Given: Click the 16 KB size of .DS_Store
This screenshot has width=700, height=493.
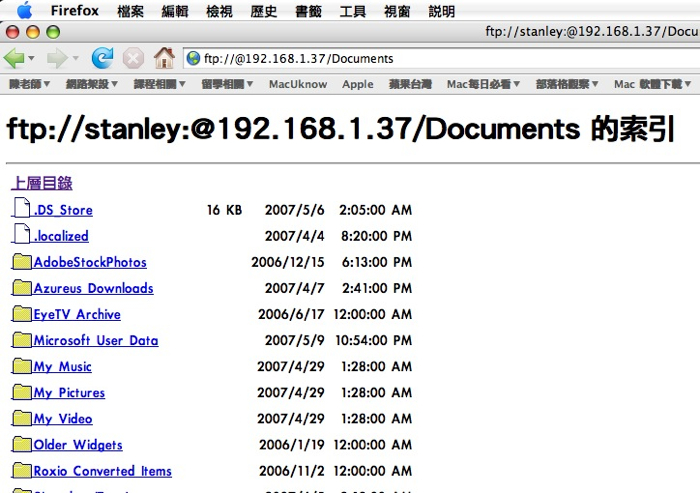Looking at the screenshot, I should (x=225, y=210).
